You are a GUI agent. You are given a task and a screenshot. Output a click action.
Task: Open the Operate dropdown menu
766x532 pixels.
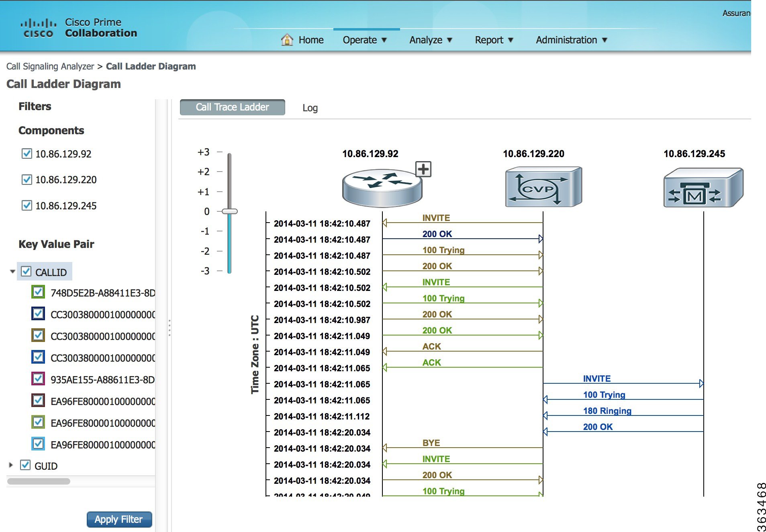(364, 40)
